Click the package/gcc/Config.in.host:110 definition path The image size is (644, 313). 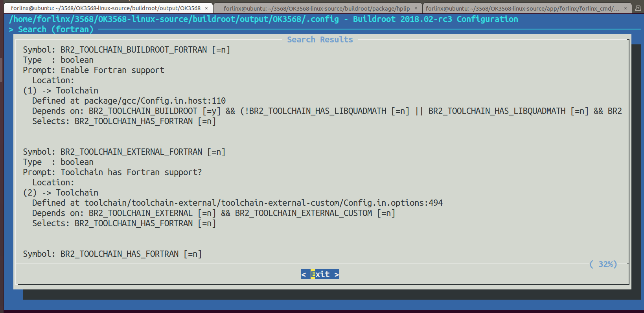point(155,101)
